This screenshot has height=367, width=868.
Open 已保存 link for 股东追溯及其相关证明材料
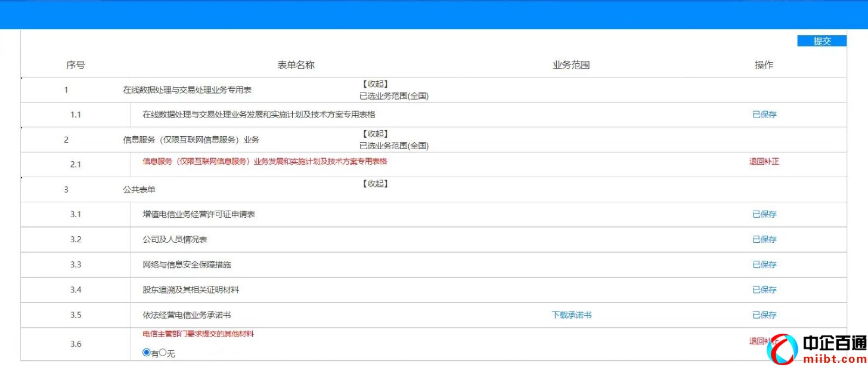[x=764, y=290]
